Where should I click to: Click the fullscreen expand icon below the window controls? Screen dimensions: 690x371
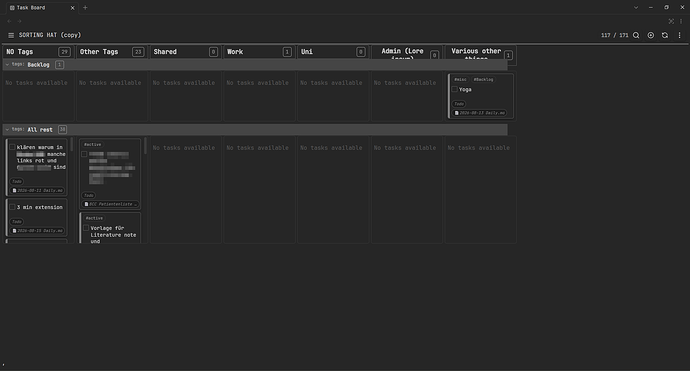click(x=671, y=21)
